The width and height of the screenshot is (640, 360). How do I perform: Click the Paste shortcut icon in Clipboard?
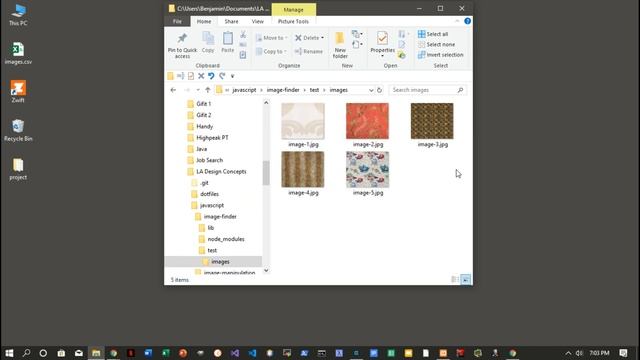[243, 55]
